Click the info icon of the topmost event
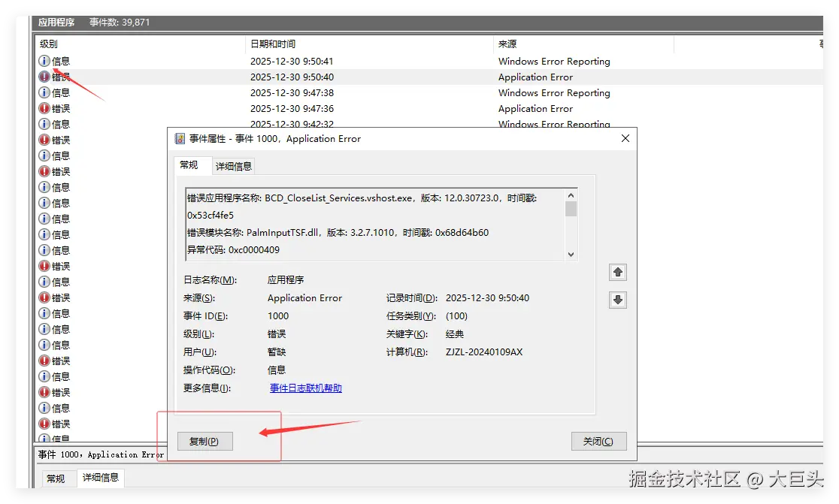The height and width of the screenshot is (504, 839). 44,61
